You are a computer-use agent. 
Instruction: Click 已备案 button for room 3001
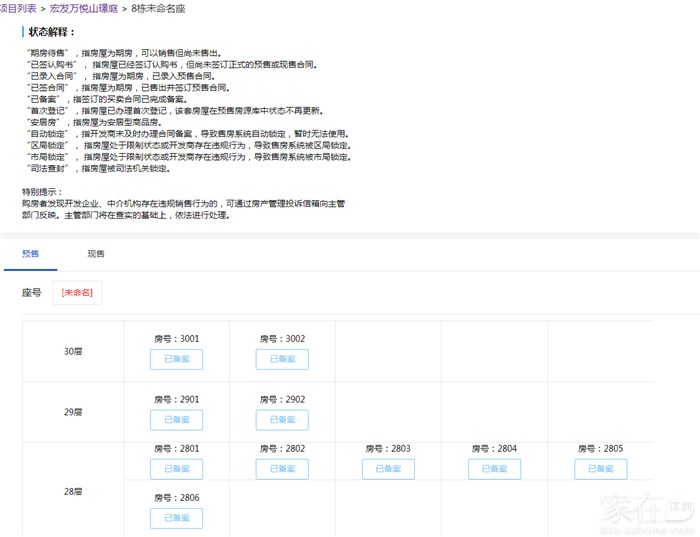pos(176,359)
